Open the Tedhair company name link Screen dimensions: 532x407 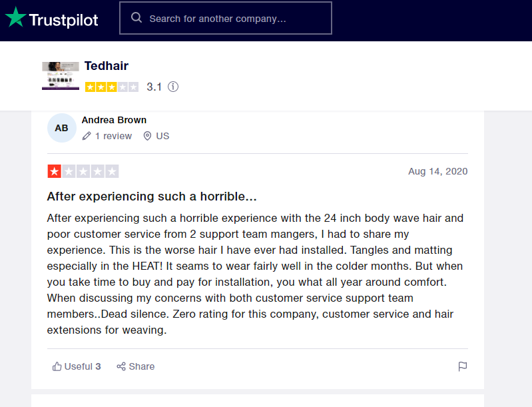pos(107,66)
